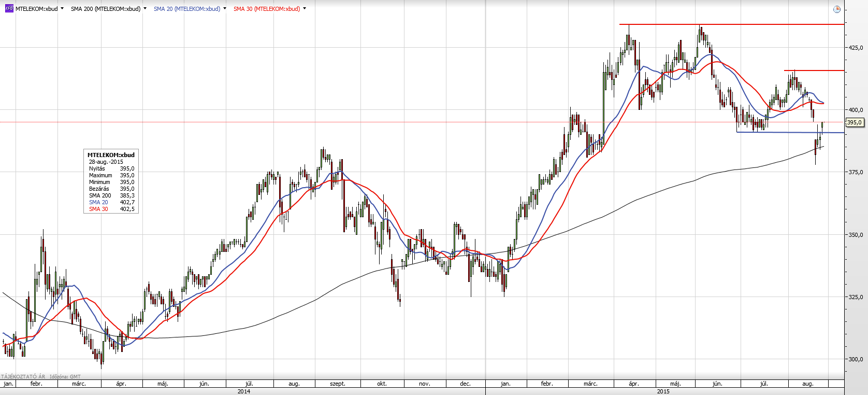Open the clock icon in the chart corner
Viewport: 868px width, 395px height.
pos(837,9)
